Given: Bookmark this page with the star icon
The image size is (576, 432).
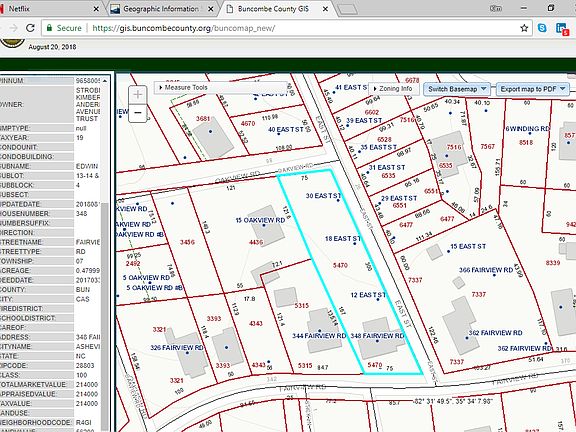Looking at the screenshot, I should (x=524, y=28).
